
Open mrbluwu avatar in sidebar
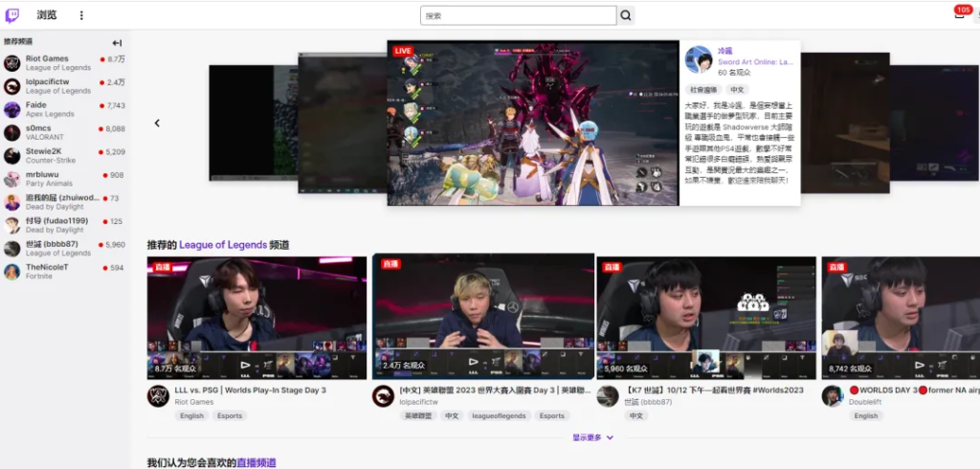coord(11,179)
